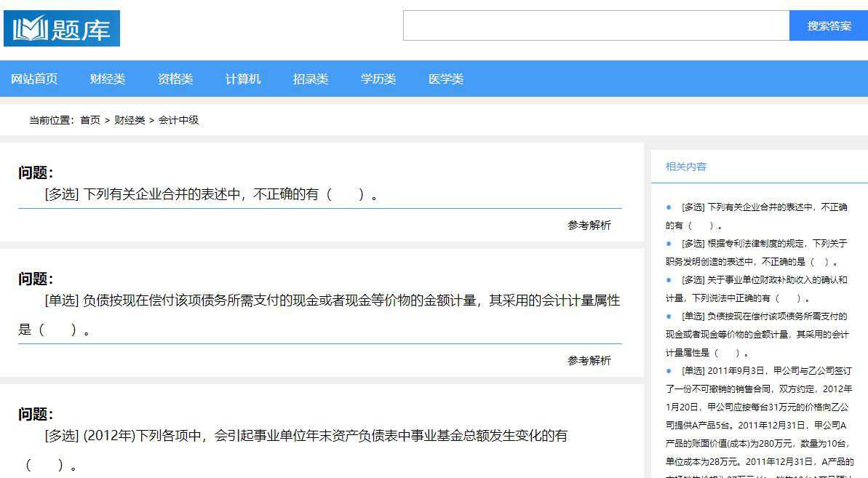Viewport: 868px width, 478px height.
Task: Click the 搜索答案 button
Action: (x=829, y=25)
